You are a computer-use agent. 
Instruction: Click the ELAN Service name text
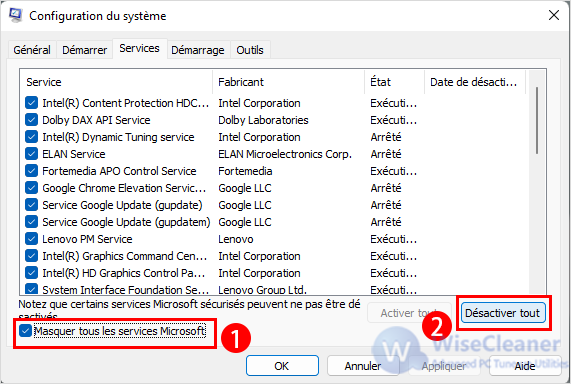tap(74, 154)
